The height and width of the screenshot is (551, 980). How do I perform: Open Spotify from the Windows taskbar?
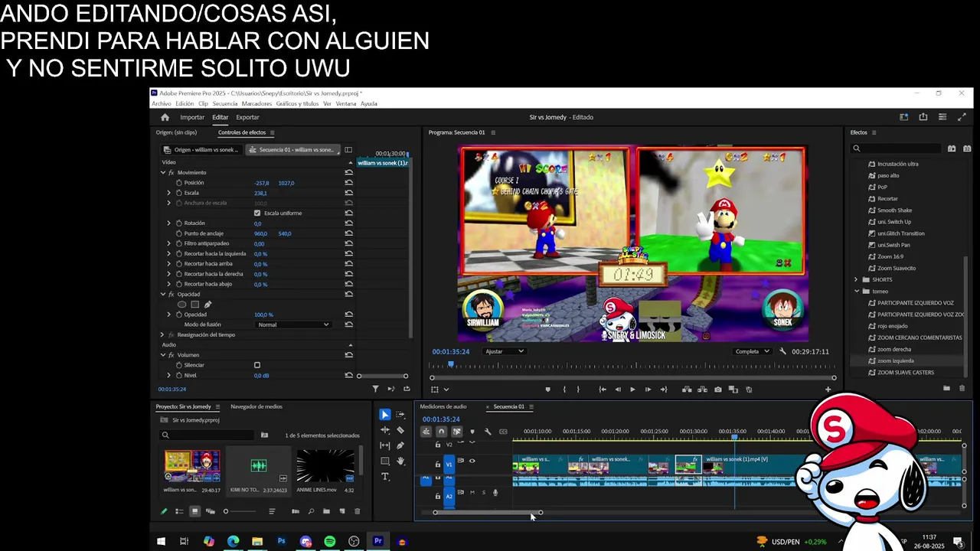coord(330,542)
